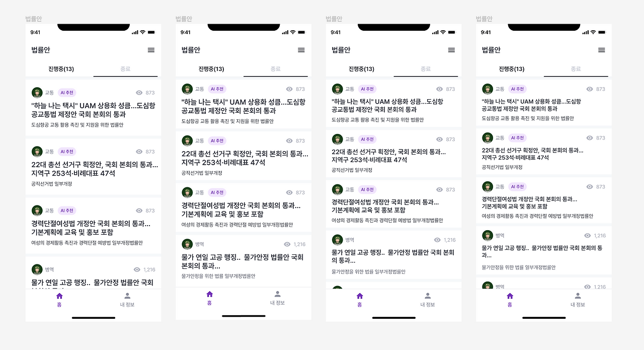Tap the hamburger menu in the third phone frame
644x350 pixels.
click(451, 50)
